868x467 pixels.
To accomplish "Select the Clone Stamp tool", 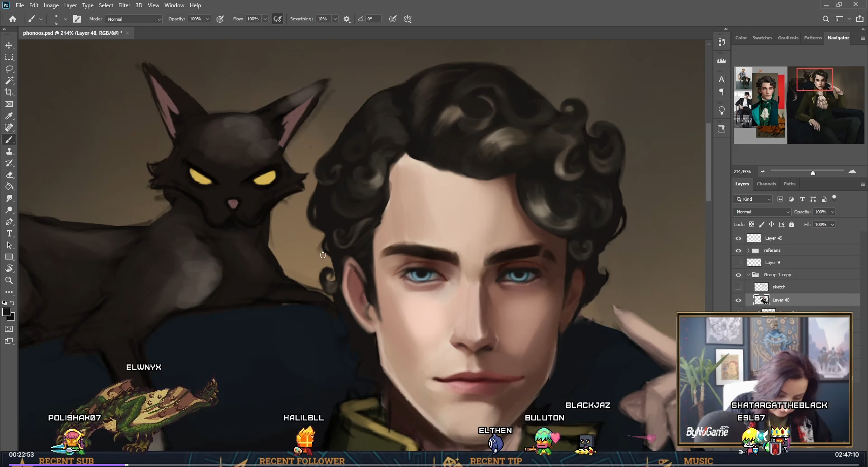I will 9,151.
